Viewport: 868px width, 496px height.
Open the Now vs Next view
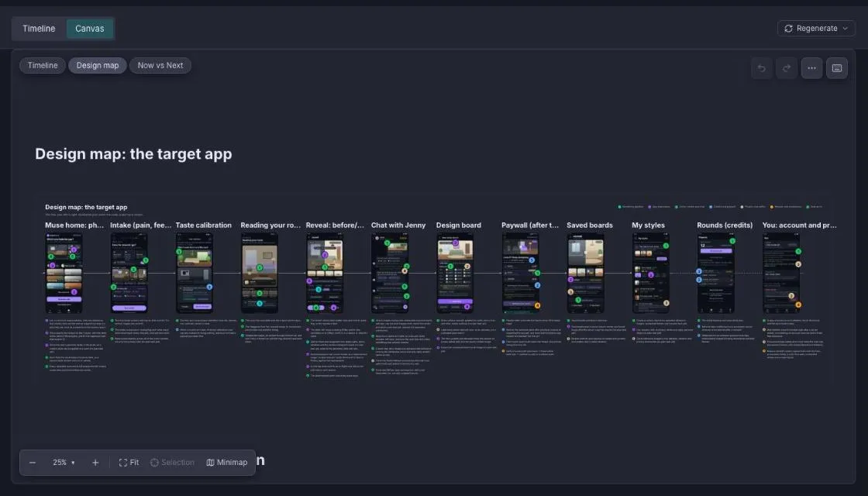[160, 65]
